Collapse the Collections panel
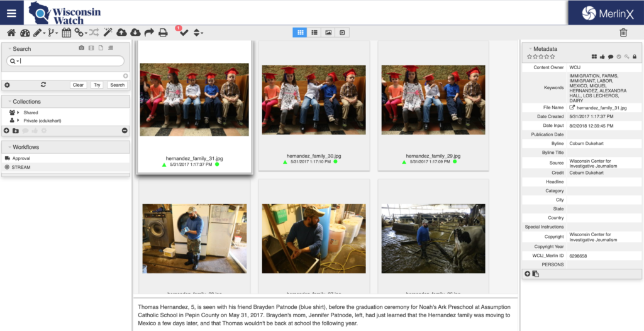 pyautogui.click(x=10, y=102)
